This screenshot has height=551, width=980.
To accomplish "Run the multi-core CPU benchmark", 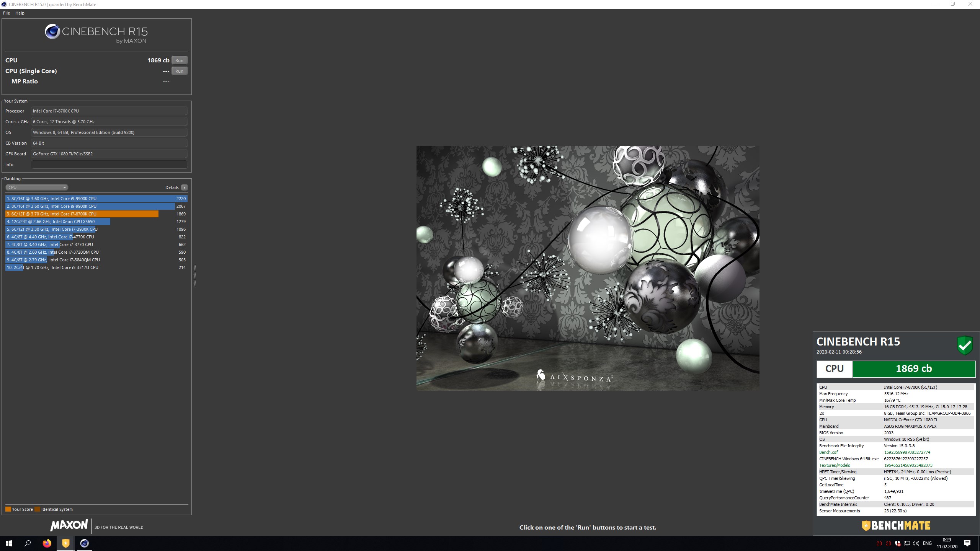I will [179, 60].
